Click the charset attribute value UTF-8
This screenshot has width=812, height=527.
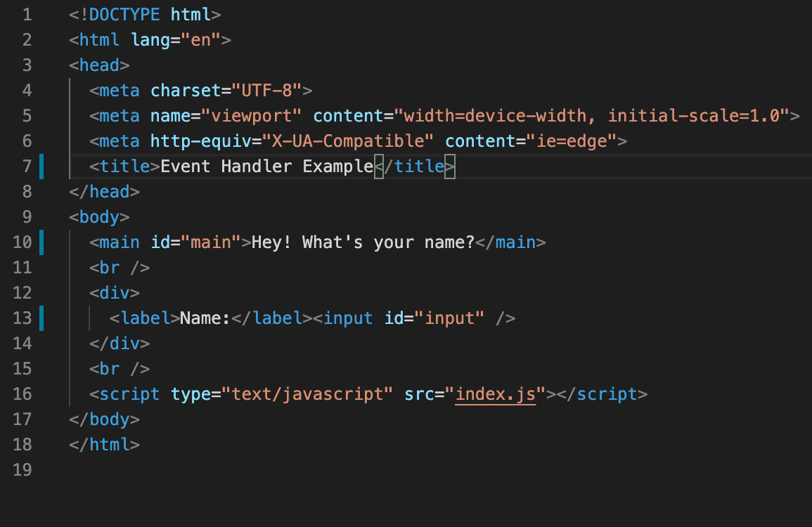[x=272, y=90]
